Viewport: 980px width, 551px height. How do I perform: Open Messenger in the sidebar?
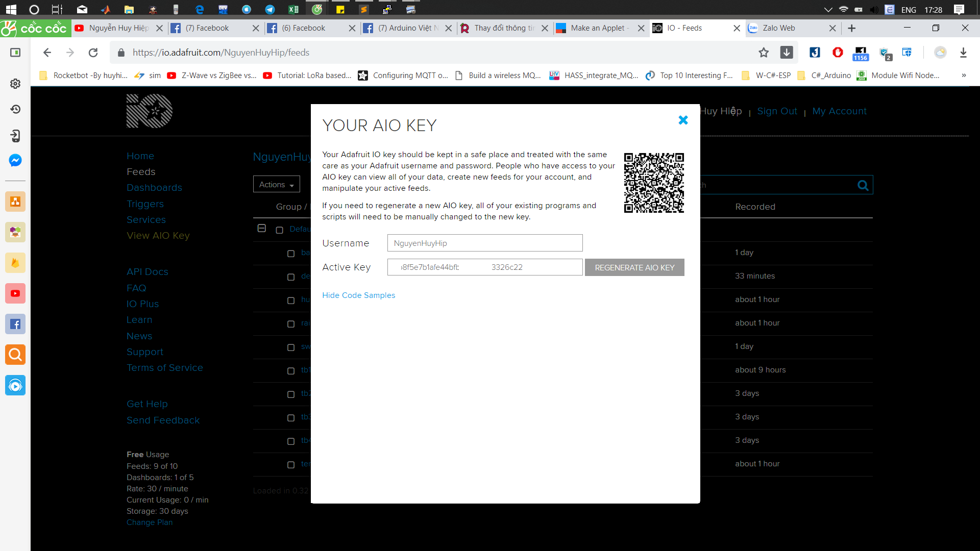[15, 160]
